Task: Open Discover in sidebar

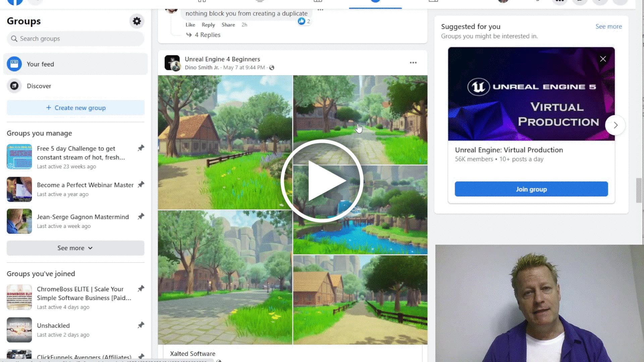Action: (75, 86)
